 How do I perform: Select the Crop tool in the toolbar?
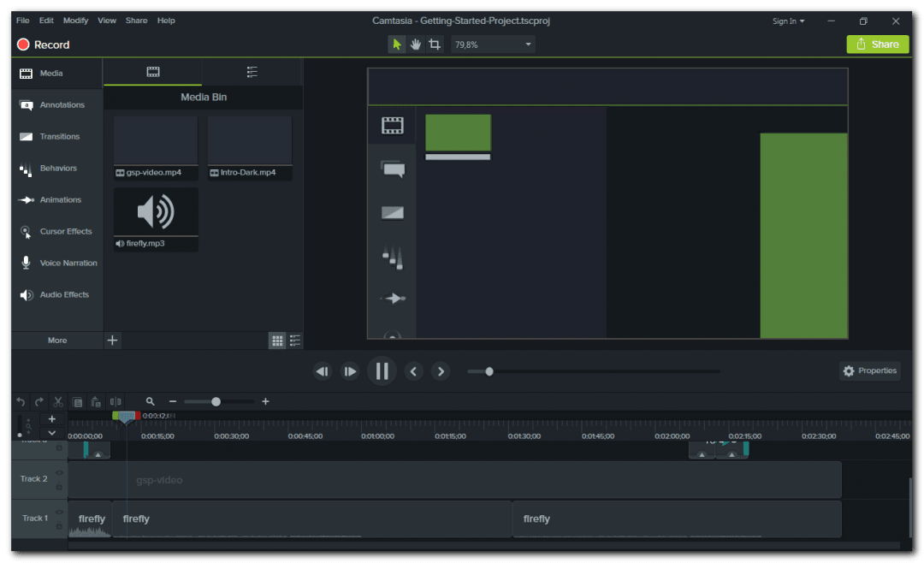(x=435, y=44)
